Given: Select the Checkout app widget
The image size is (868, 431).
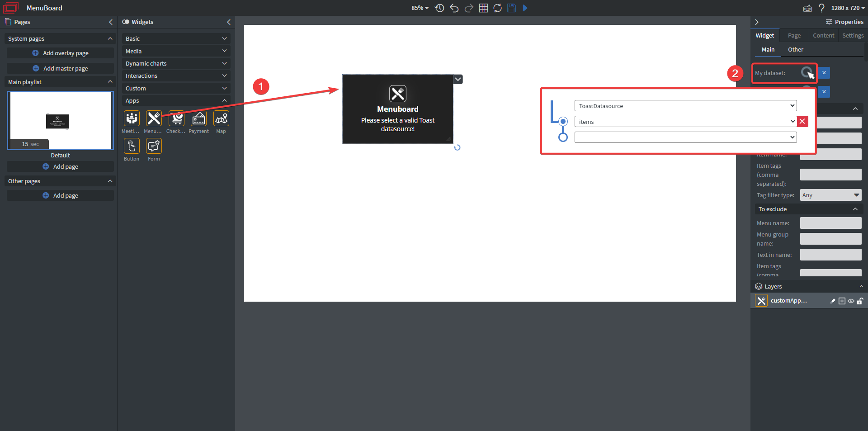Looking at the screenshot, I should tap(176, 118).
